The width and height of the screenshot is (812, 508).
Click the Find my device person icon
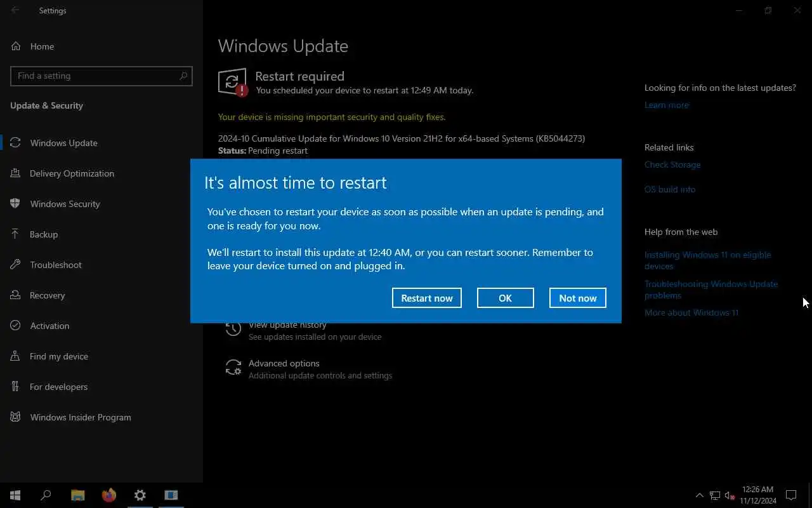[16, 356]
